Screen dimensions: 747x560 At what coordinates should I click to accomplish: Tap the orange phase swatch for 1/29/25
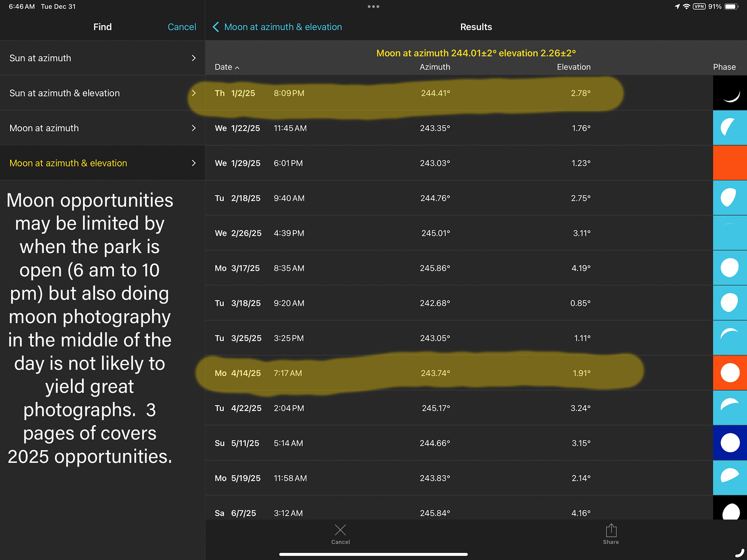coord(729,163)
